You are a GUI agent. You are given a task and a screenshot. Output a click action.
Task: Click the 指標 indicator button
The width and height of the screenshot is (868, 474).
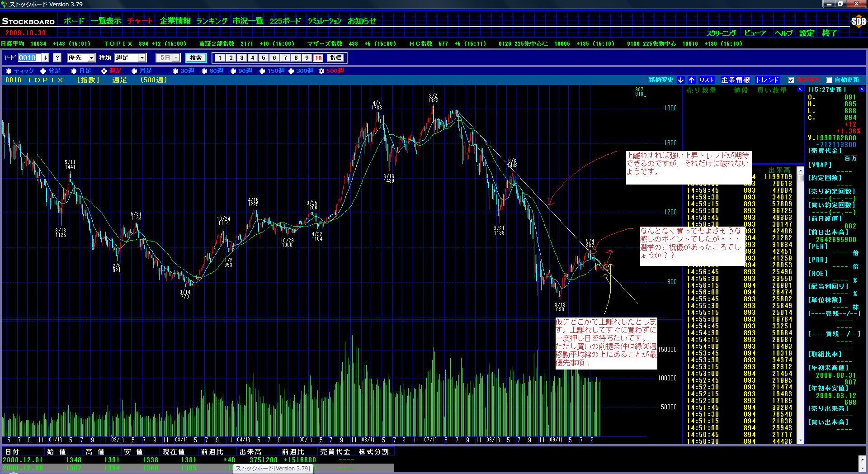[335, 57]
